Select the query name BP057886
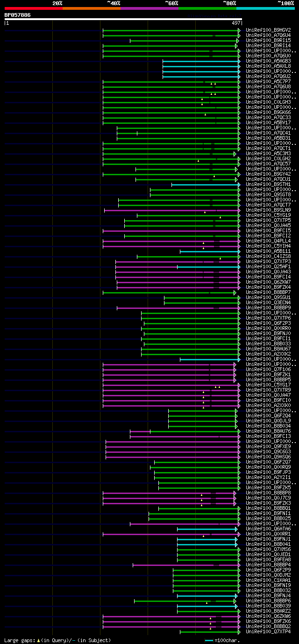 coord(18,15)
